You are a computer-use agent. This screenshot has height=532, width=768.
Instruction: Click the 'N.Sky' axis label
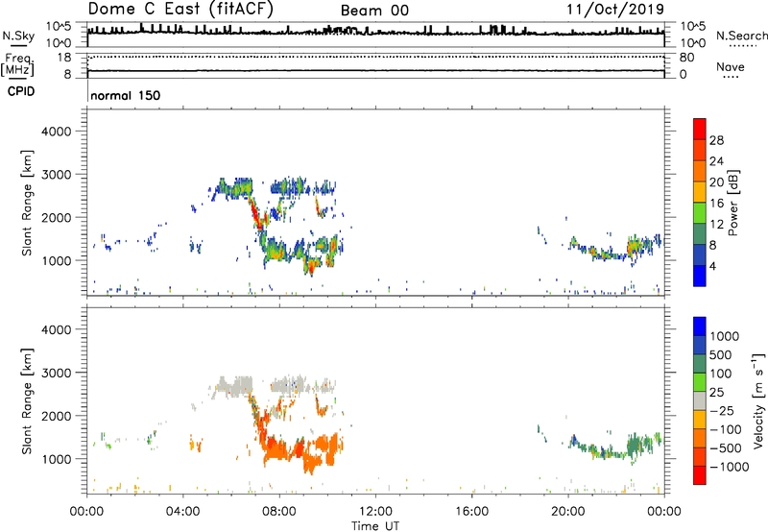click(x=18, y=36)
